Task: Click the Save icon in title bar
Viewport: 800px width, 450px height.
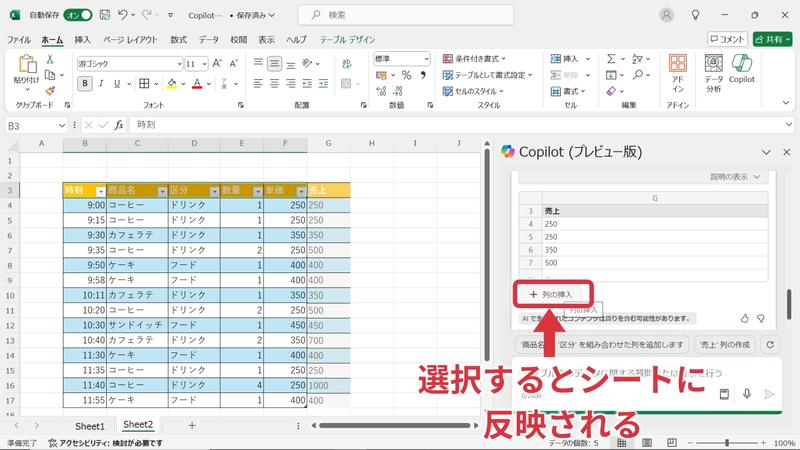Action: coord(105,15)
